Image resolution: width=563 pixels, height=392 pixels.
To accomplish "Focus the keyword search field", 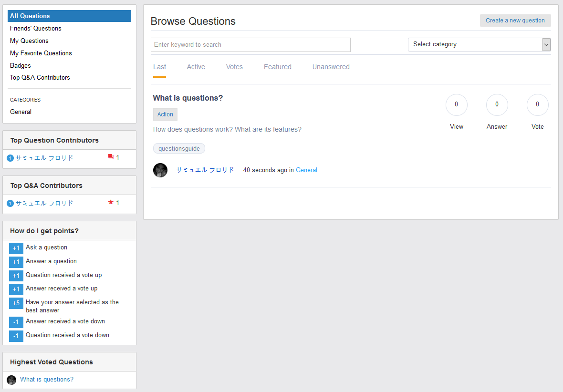I will click(x=250, y=45).
